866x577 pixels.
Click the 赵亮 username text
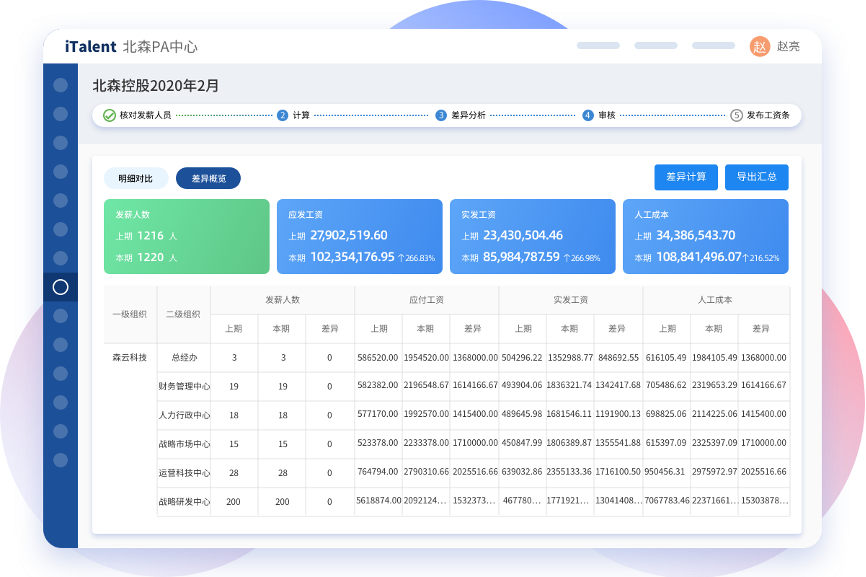pyautogui.click(x=788, y=47)
